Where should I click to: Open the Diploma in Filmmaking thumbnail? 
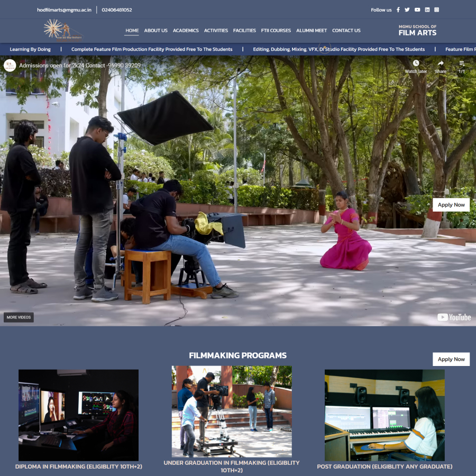coord(78,415)
